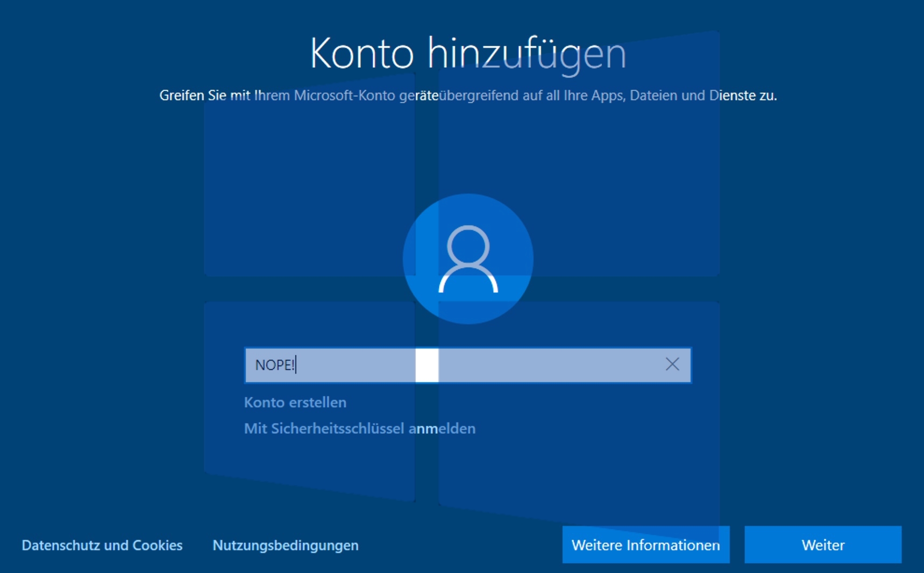Select 'Mit Sicherheitsschlüssel anmelden'
924x573 pixels.
click(x=359, y=428)
